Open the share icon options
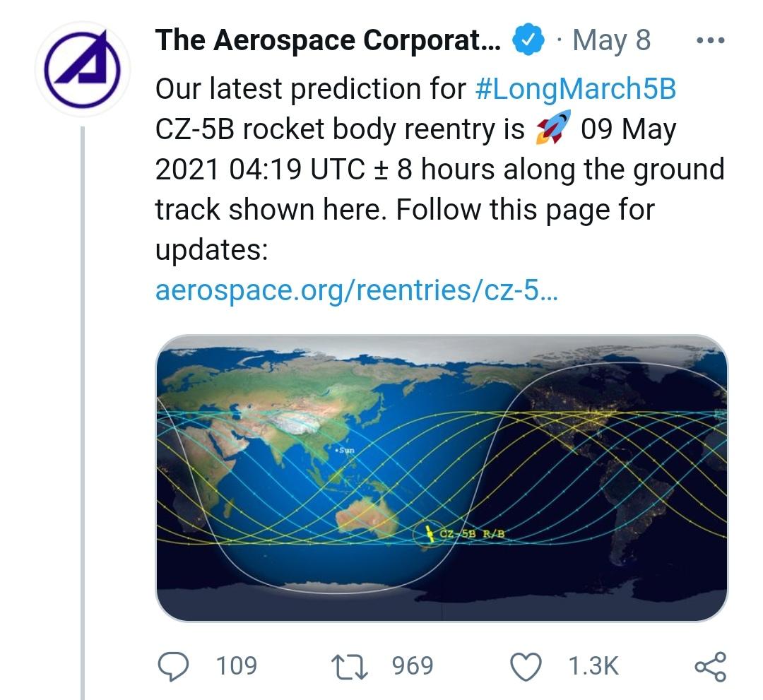Screen dimensions: 763x700 [x=711, y=666]
